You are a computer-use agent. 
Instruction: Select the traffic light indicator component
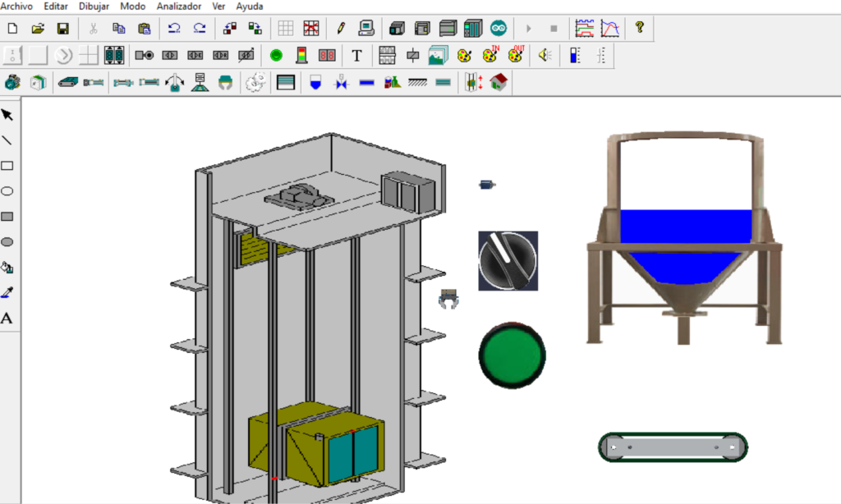(301, 56)
